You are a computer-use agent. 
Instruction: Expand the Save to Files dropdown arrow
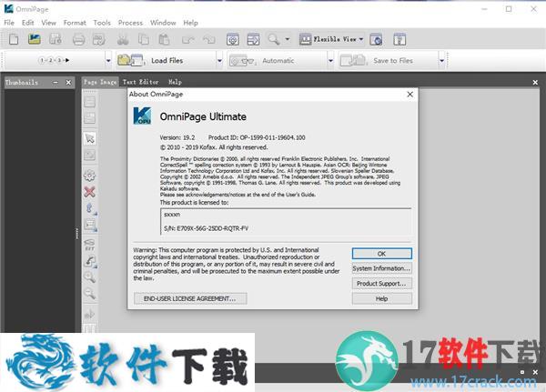point(442,61)
